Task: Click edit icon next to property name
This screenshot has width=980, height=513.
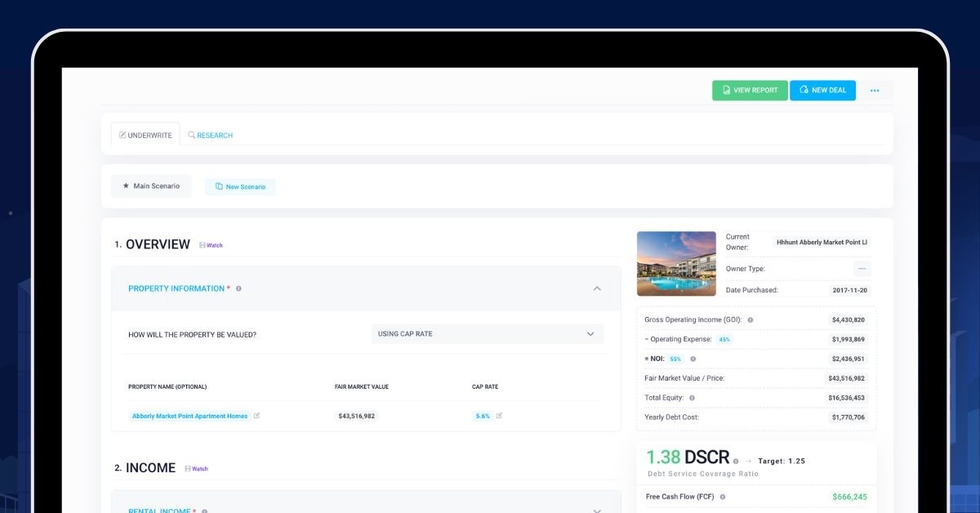Action: (x=256, y=416)
